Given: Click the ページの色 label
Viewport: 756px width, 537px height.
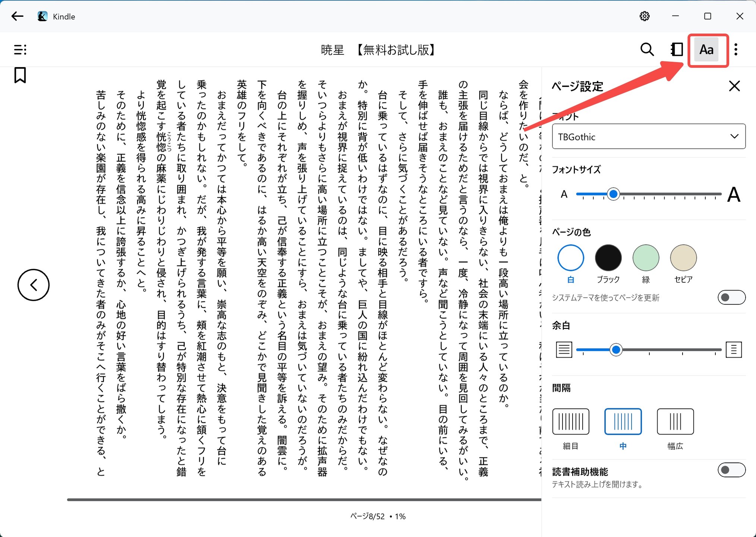Looking at the screenshot, I should pos(571,232).
